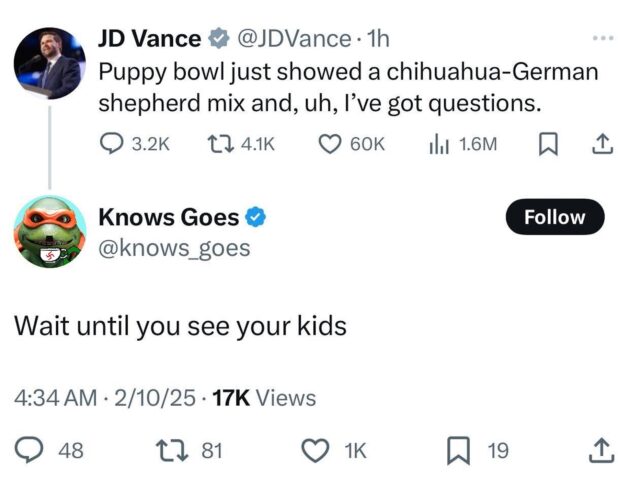Open the @knows_goes handle link

click(x=174, y=248)
